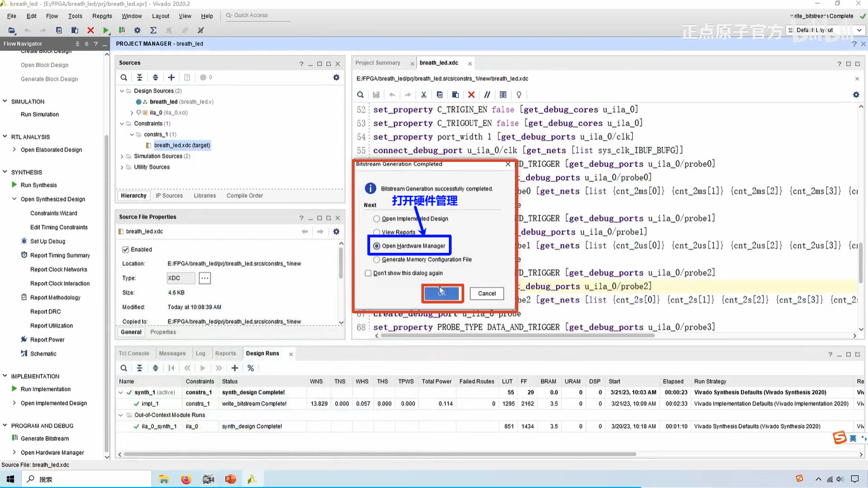Click the Sigma reports toolbar icon

[153, 30]
